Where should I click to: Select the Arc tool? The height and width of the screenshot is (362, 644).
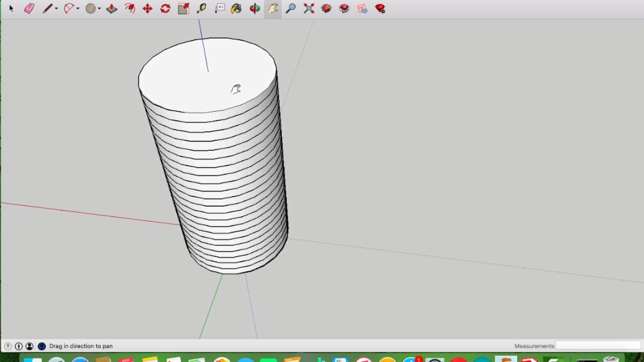coord(69,9)
